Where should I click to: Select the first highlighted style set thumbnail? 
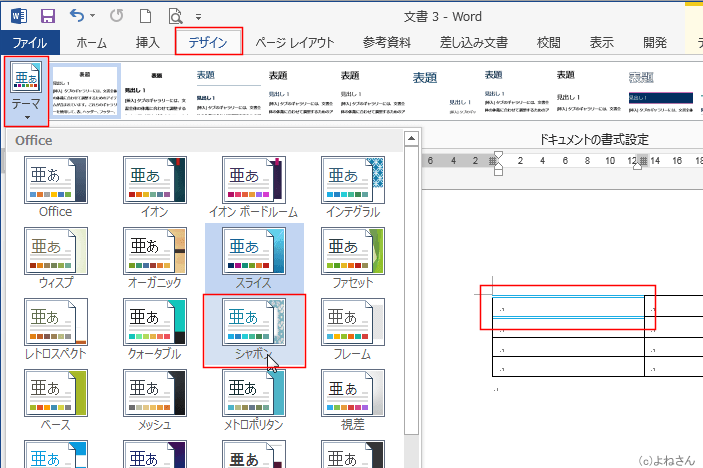pyautogui.click(x=85, y=91)
